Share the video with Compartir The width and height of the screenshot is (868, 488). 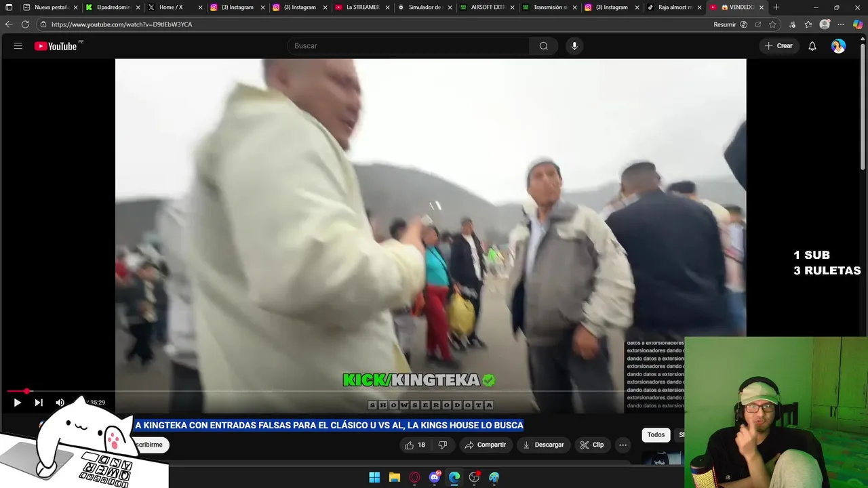coord(485,445)
